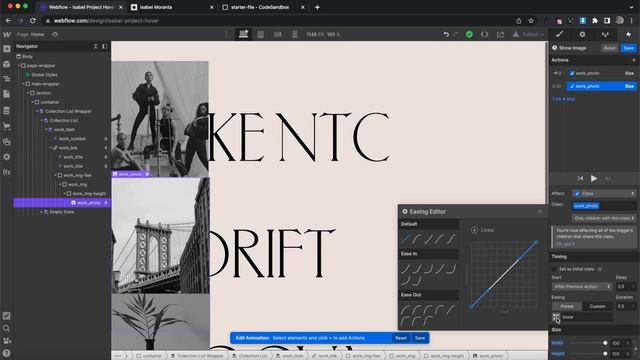Select the Custom easing option
The height and width of the screenshot is (360, 640).
[597, 306]
